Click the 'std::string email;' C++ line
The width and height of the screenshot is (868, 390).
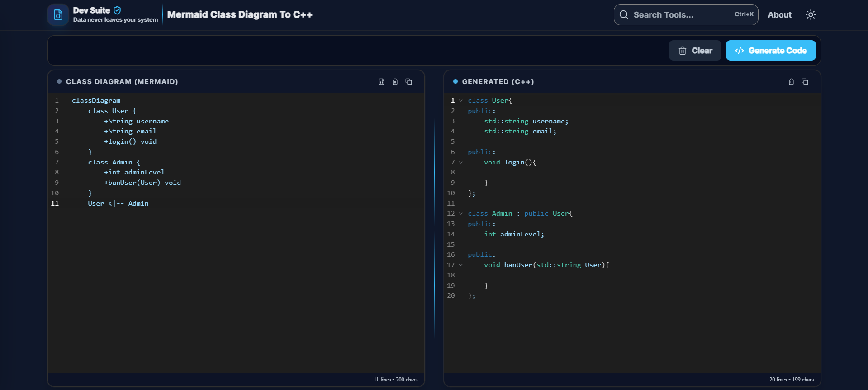[x=520, y=132]
